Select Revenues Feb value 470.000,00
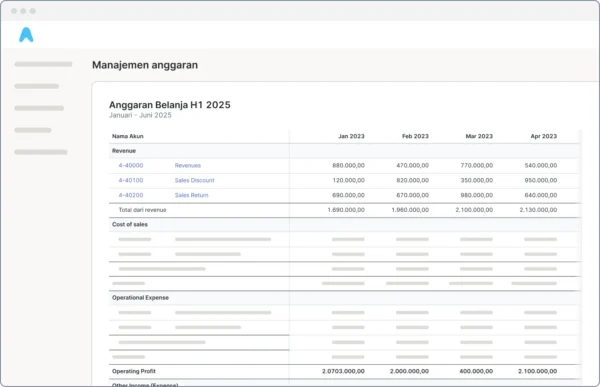The height and width of the screenshot is (387, 600). (412, 165)
